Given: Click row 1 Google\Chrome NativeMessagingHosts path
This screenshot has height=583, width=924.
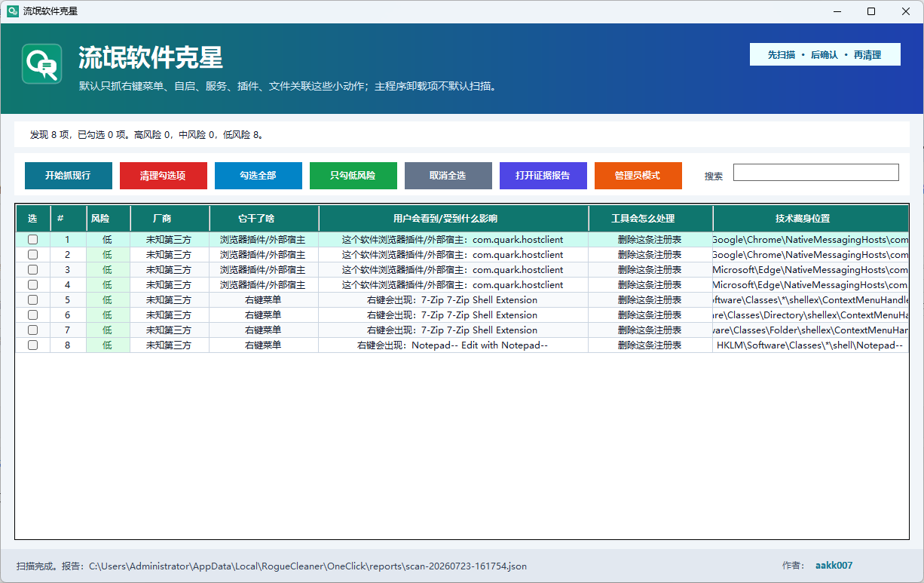Looking at the screenshot, I should [810, 240].
